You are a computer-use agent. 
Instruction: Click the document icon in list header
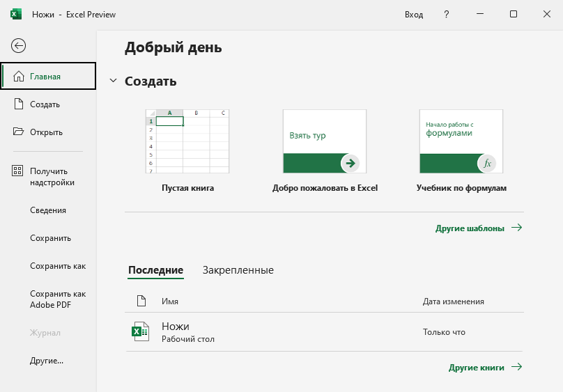click(x=141, y=301)
